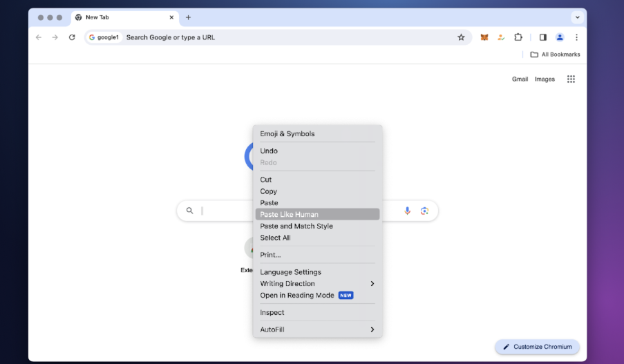
Task: Open the Gmail link
Action: (520, 79)
